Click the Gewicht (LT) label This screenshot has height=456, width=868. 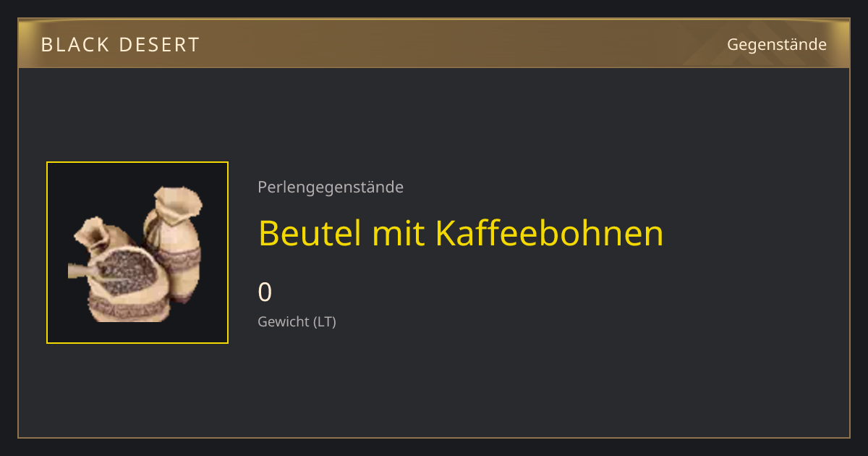click(297, 322)
